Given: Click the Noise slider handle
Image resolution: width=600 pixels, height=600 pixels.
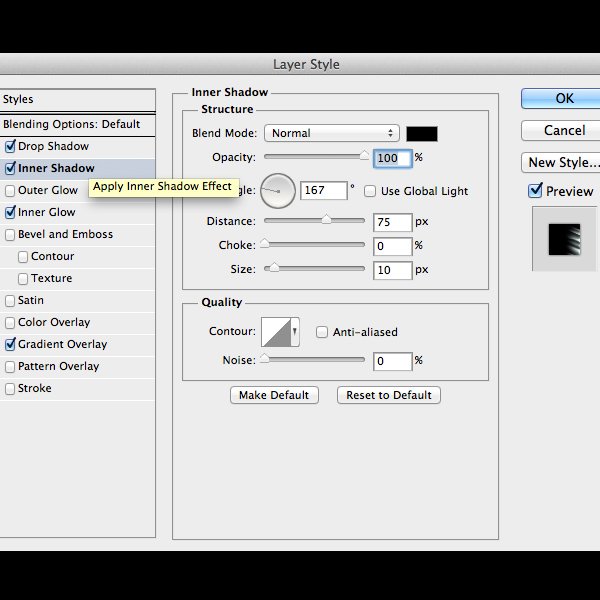Looking at the screenshot, I should (264, 359).
